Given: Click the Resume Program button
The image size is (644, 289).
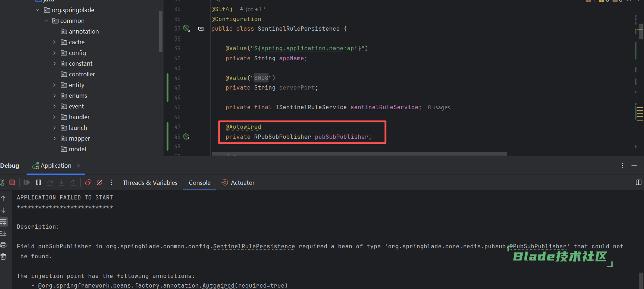Looking at the screenshot, I should point(27,182).
